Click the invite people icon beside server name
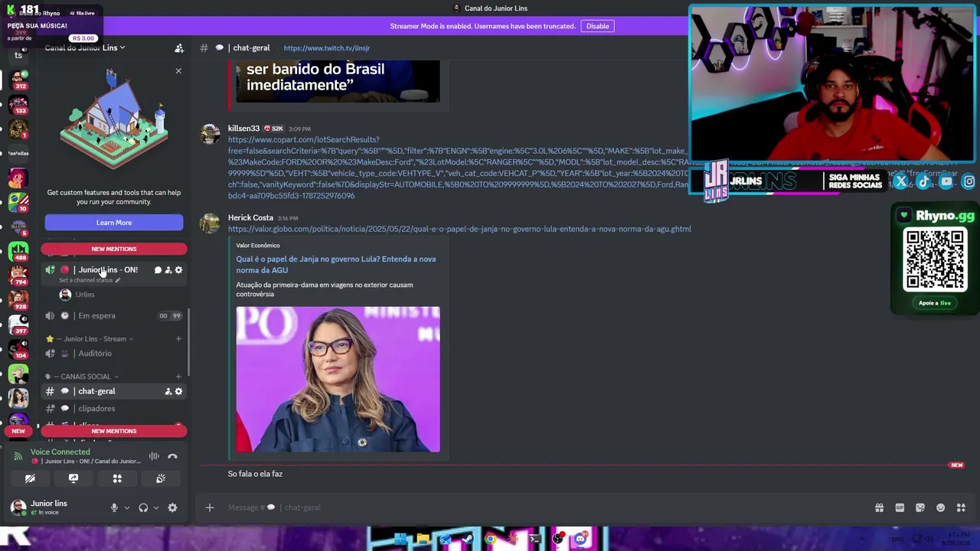 click(179, 48)
